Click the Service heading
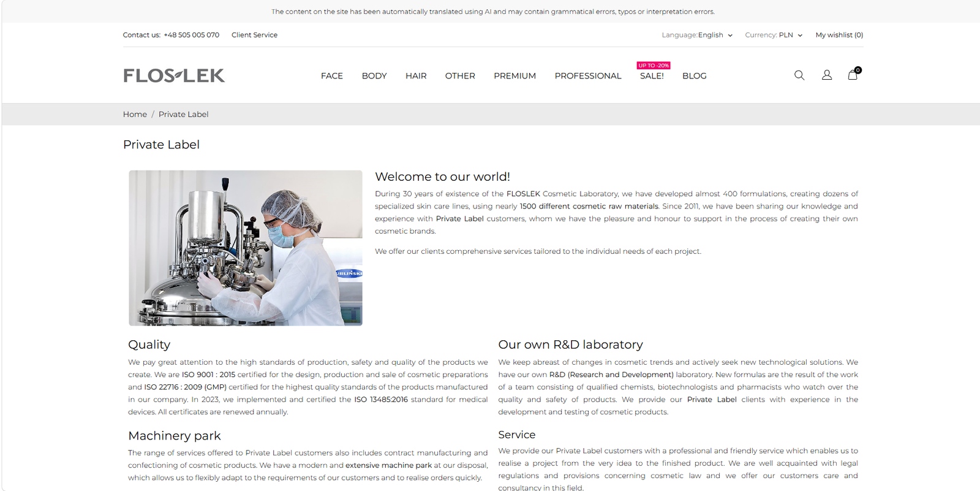This screenshot has height=491, width=980. tap(516, 435)
